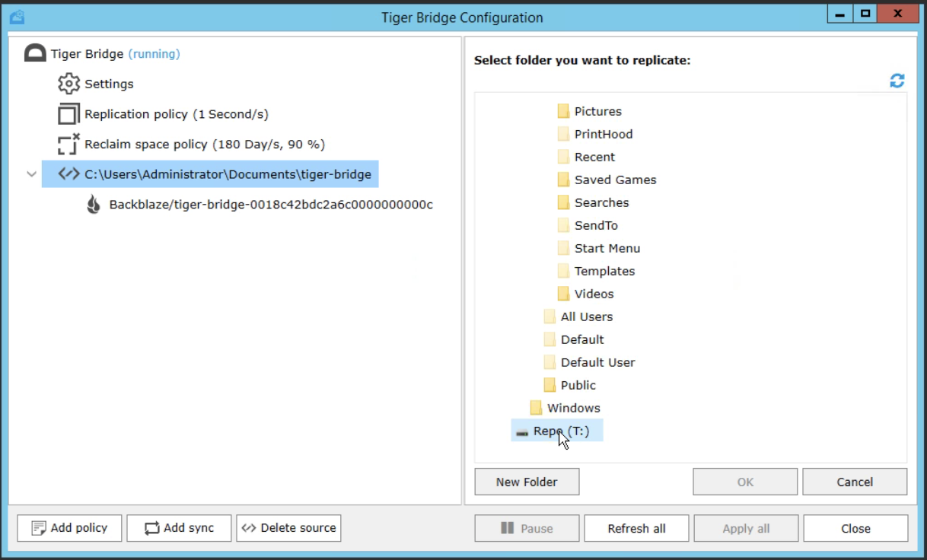The height and width of the screenshot is (560, 927).
Task: Click the Replication policy squares icon
Action: [69, 114]
